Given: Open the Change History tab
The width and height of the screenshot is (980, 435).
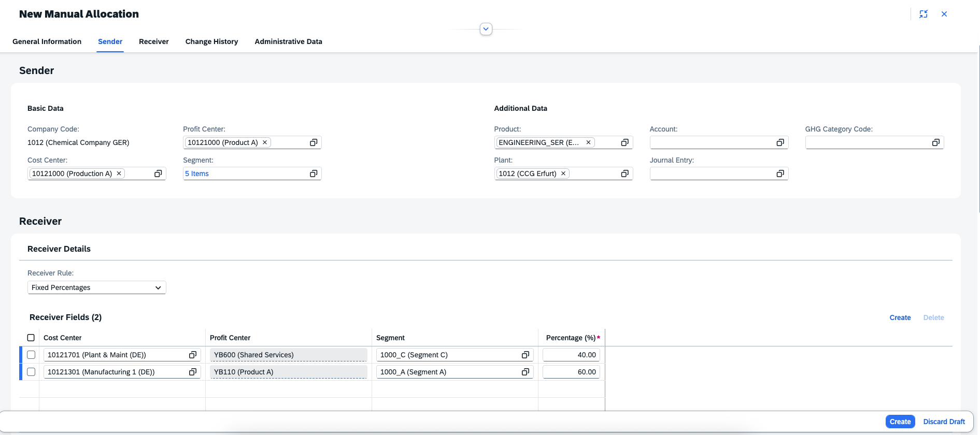Looking at the screenshot, I should pyautogui.click(x=211, y=41).
